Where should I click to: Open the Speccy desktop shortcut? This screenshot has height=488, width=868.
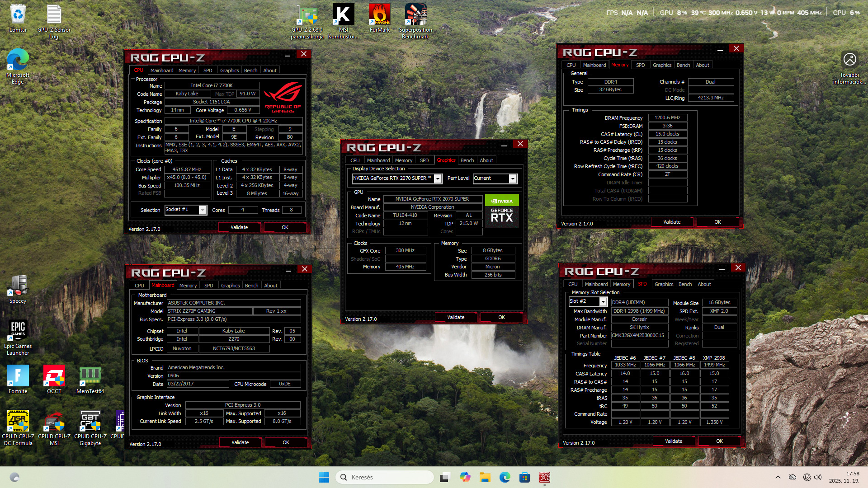tap(18, 287)
